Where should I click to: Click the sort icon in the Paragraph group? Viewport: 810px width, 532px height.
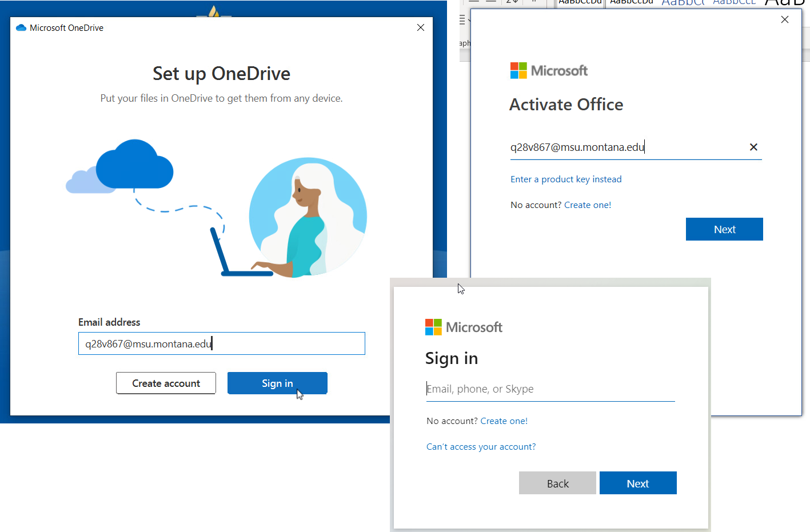click(512, 3)
